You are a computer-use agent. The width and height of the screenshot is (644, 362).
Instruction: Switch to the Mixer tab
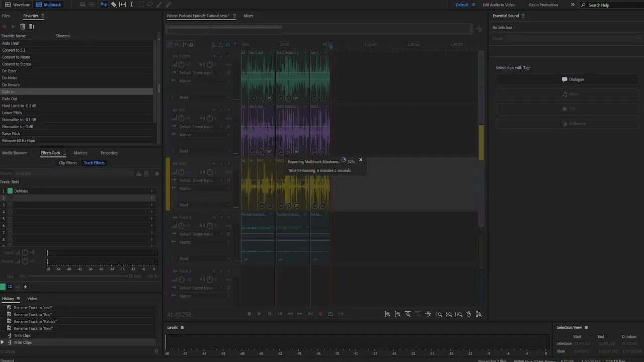pyautogui.click(x=249, y=16)
